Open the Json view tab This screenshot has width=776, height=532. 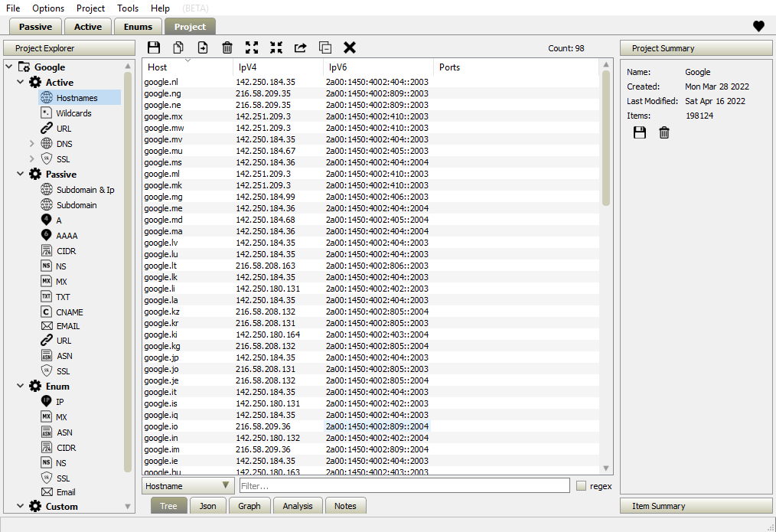(x=208, y=506)
